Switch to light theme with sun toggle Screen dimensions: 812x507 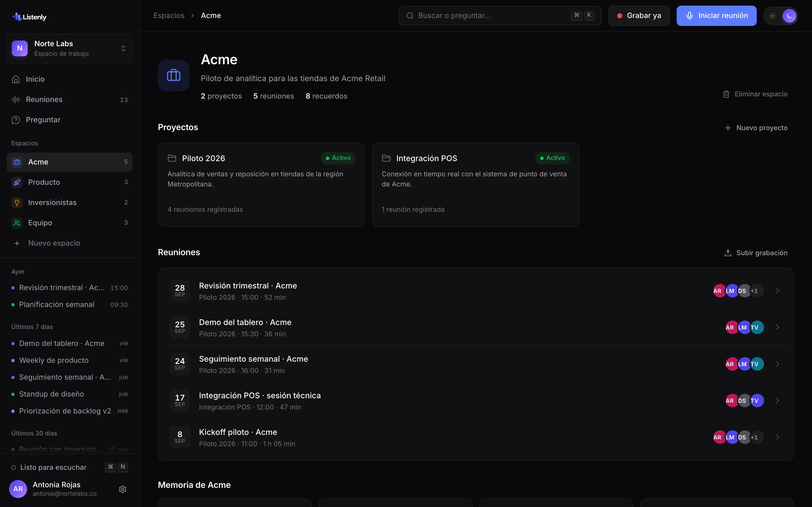tap(773, 16)
